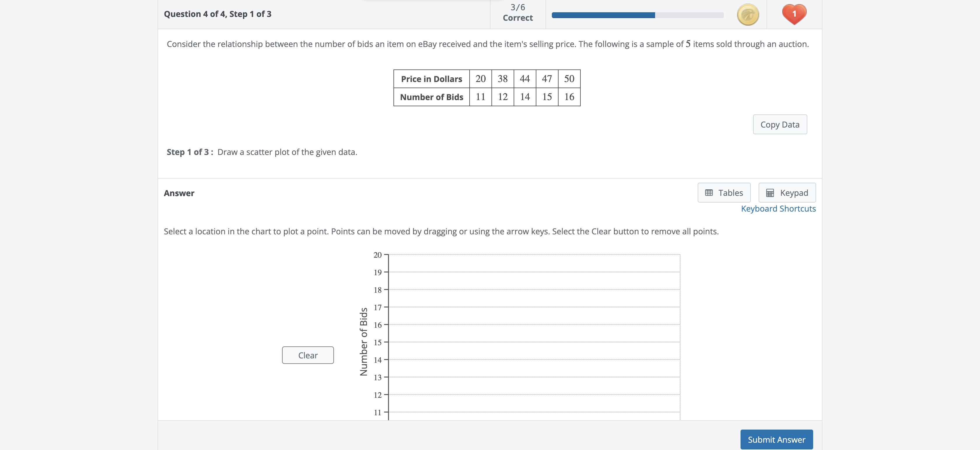Select the Price in Dollars header cell

coord(432,79)
